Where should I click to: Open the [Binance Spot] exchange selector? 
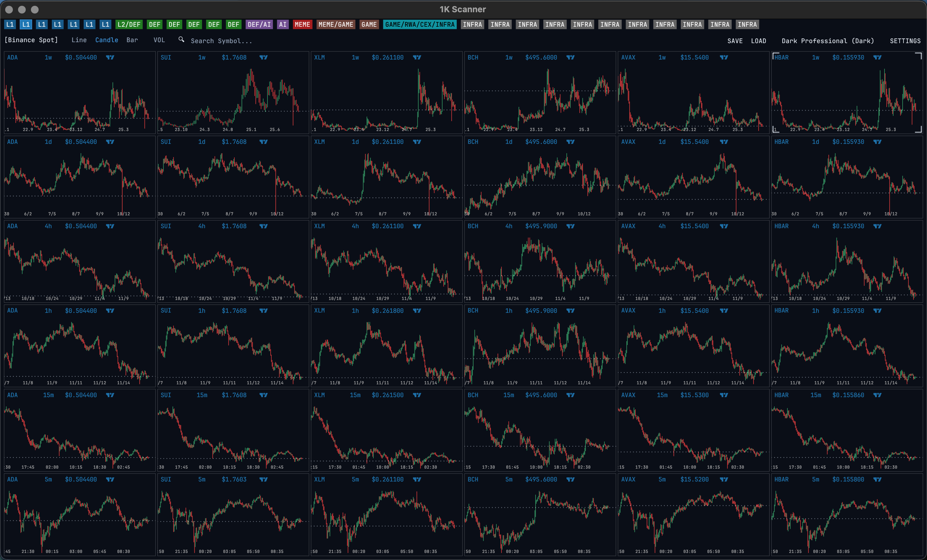[x=31, y=40]
